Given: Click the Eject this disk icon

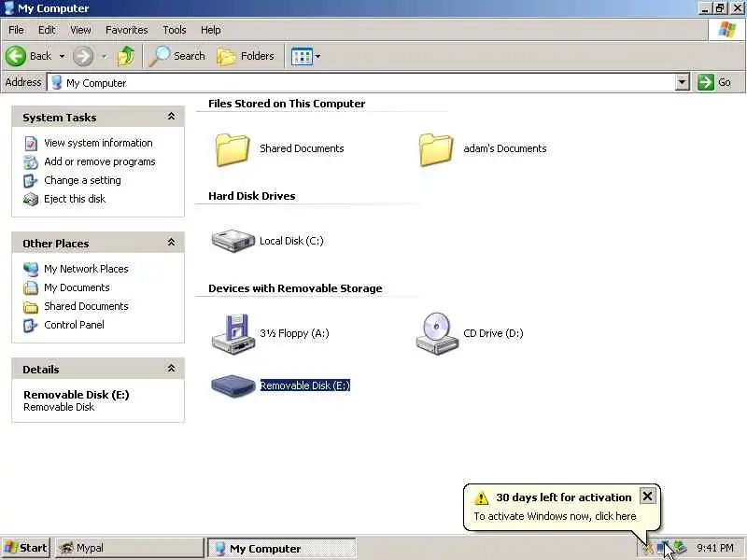Looking at the screenshot, I should click(x=31, y=199).
